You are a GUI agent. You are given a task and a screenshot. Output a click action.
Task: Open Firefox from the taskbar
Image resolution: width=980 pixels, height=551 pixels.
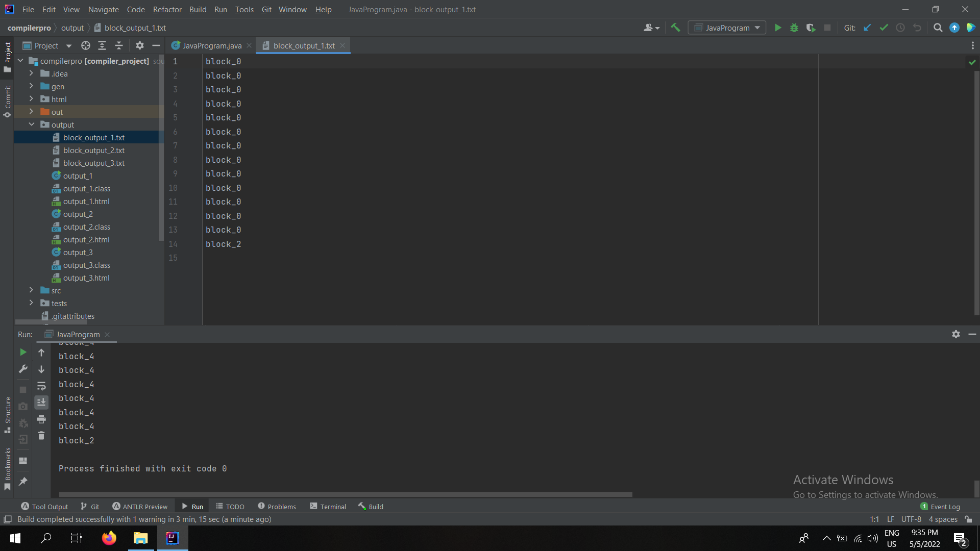pyautogui.click(x=109, y=538)
